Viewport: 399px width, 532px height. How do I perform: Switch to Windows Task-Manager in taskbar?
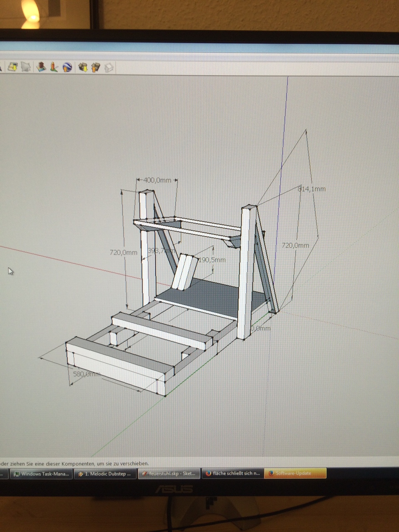tap(41, 473)
